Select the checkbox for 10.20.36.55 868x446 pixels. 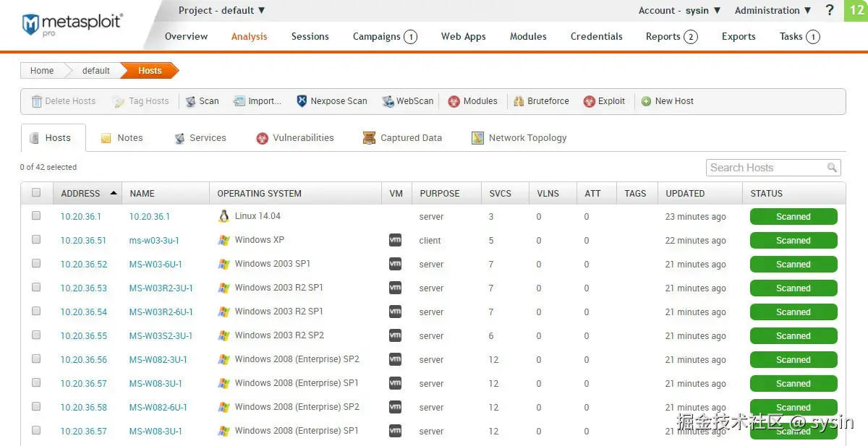[x=36, y=335]
